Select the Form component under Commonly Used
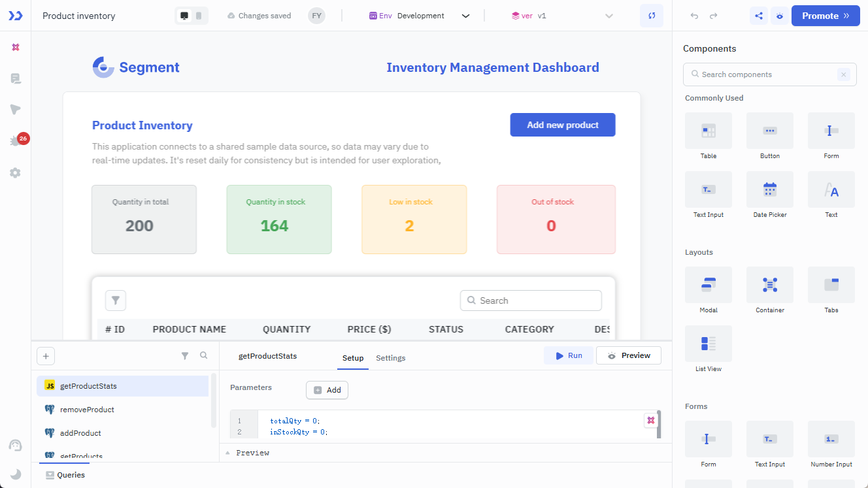The height and width of the screenshot is (488, 868). tap(831, 136)
